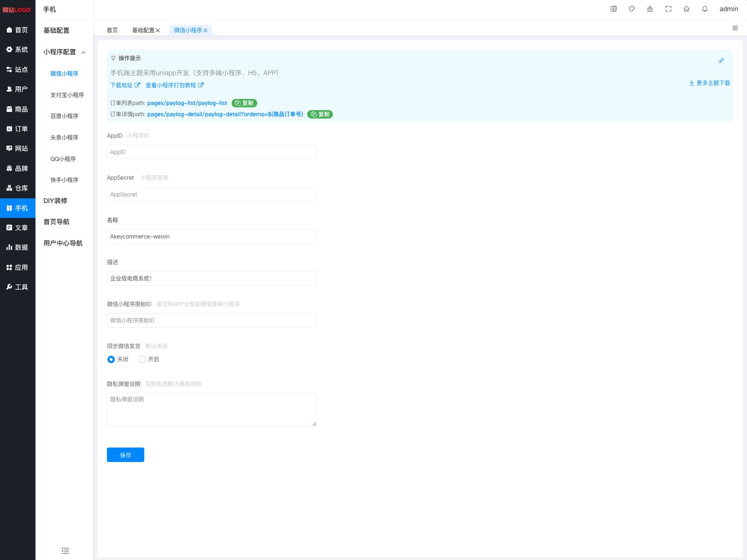This screenshot has width=747, height=560.
Task: Click the home icon in top bar
Action: (686, 9)
